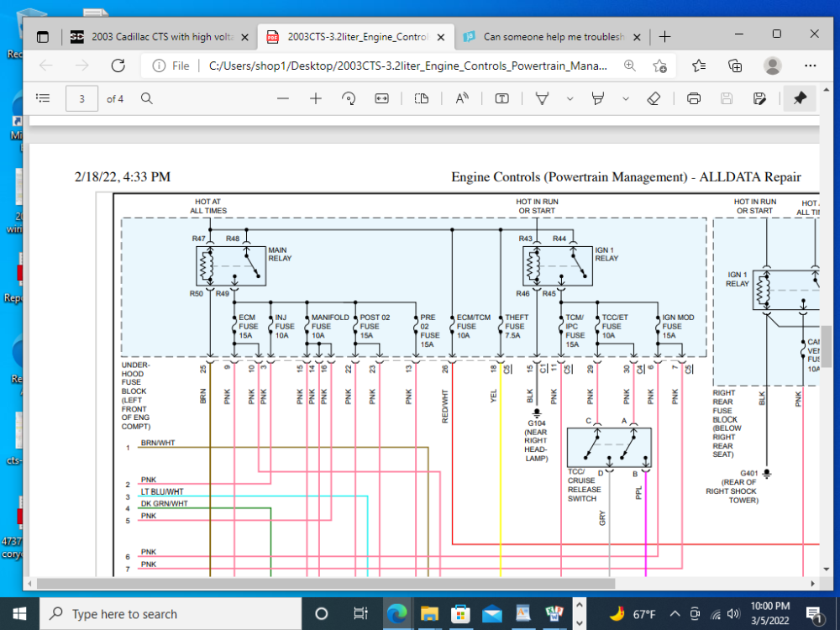Screen dimensions: 840x630
Task: Click Type here to search box
Action: (x=168, y=614)
